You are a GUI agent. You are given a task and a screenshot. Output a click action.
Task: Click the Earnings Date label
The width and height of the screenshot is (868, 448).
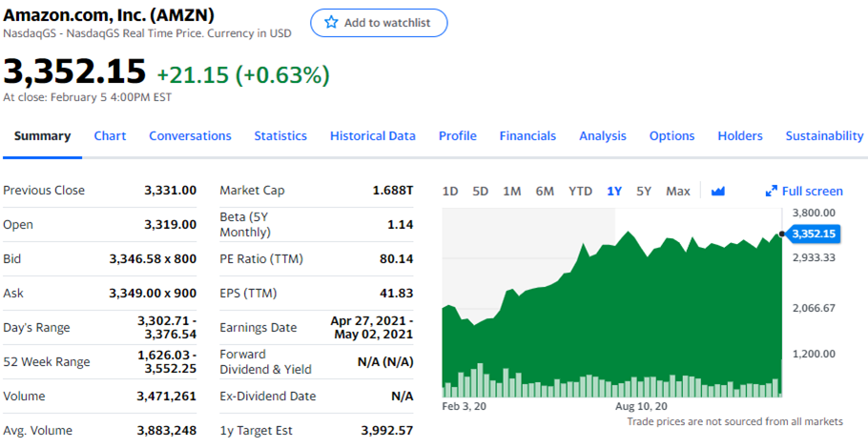tap(258, 328)
